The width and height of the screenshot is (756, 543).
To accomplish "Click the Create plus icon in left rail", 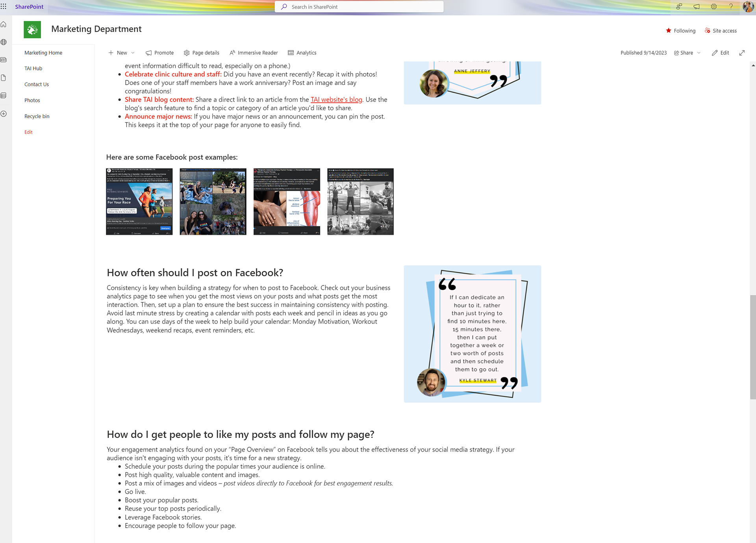I will tap(4, 114).
